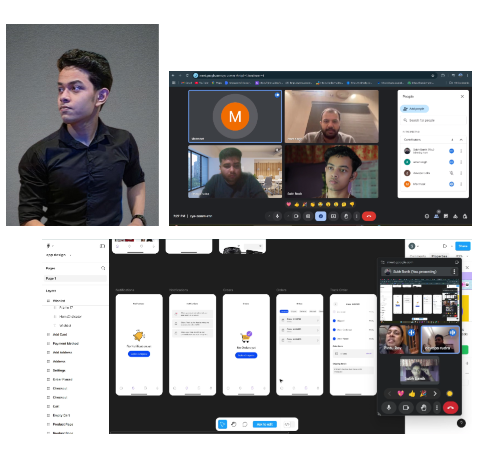Raise hand in the Meet grid toolbar
Viewport: 484px width, 452px height.
(x=346, y=216)
